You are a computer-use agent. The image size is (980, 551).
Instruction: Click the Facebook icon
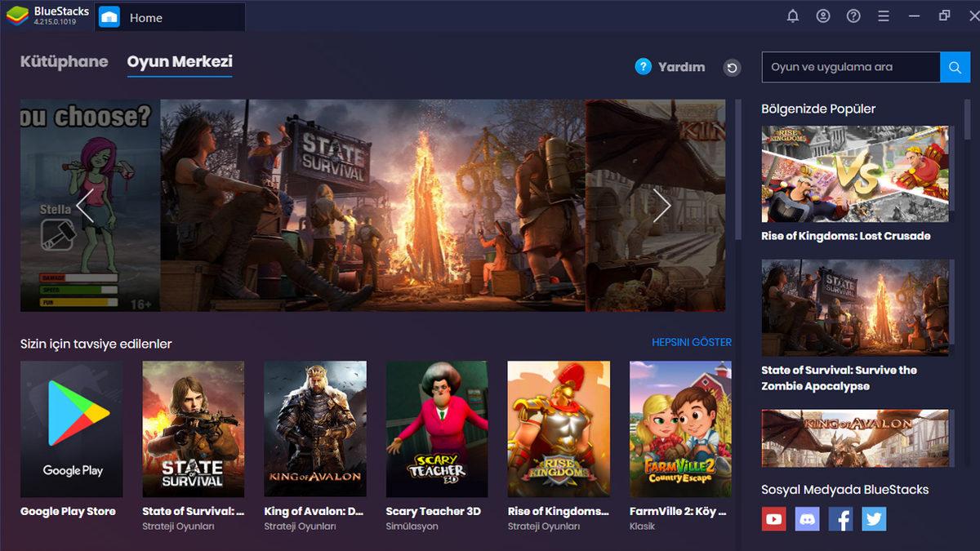click(840, 518)
